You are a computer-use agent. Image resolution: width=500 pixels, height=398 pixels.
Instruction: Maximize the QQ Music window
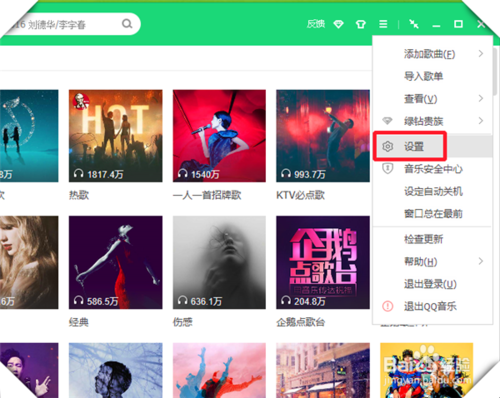click(458, 24)
